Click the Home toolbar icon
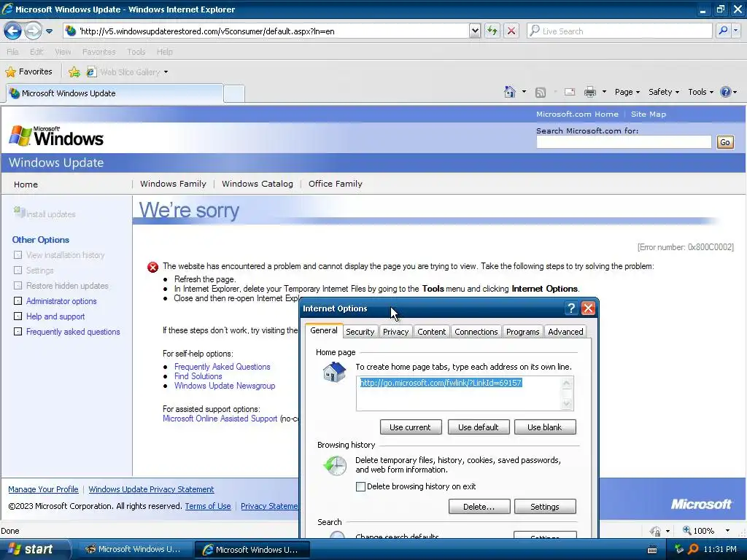The height and width of the screenshot is (560, 747). click(x=510, y=92)
